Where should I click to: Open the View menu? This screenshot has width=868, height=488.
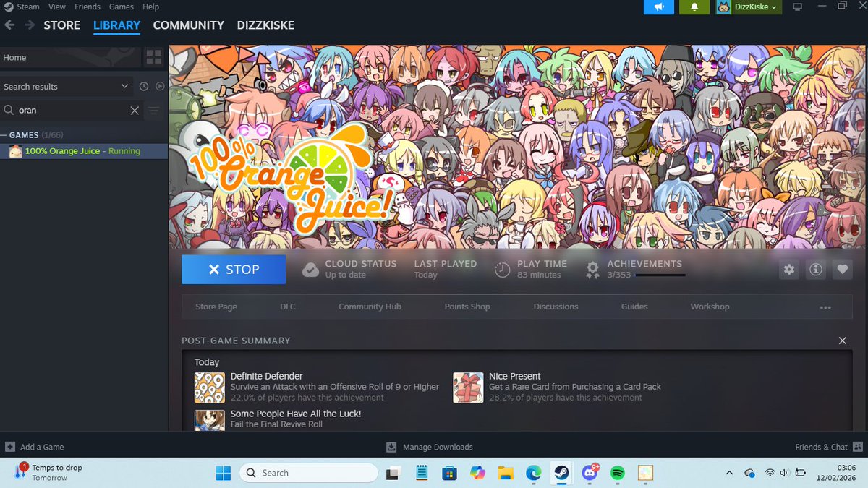tap(56, 7)
